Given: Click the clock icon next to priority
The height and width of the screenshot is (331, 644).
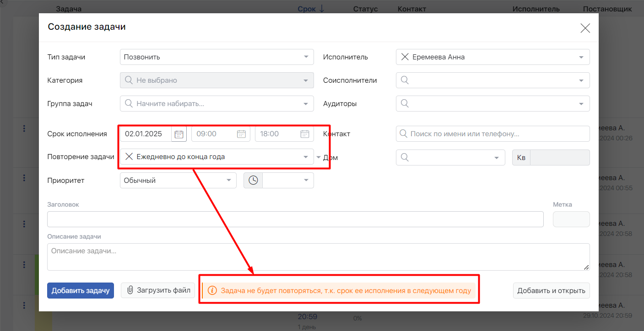Looking at the screenshot, I should click(x=253, y=181).
